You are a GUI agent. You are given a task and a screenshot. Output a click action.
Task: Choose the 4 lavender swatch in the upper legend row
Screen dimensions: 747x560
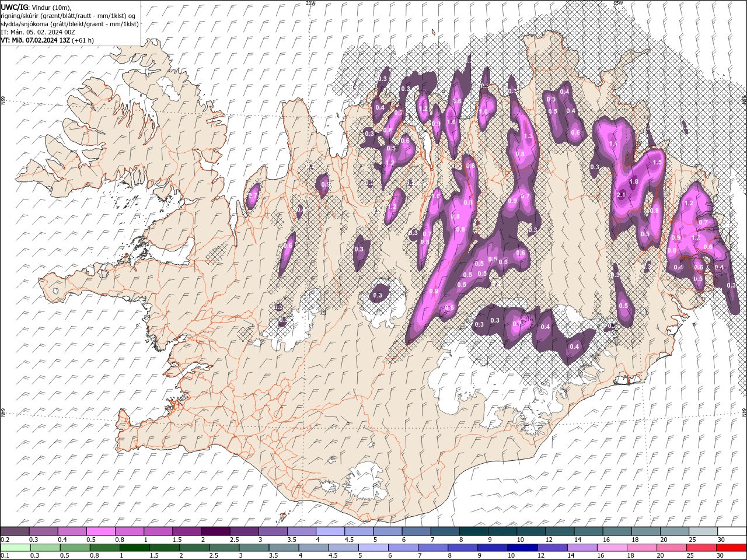pos(330,531)
